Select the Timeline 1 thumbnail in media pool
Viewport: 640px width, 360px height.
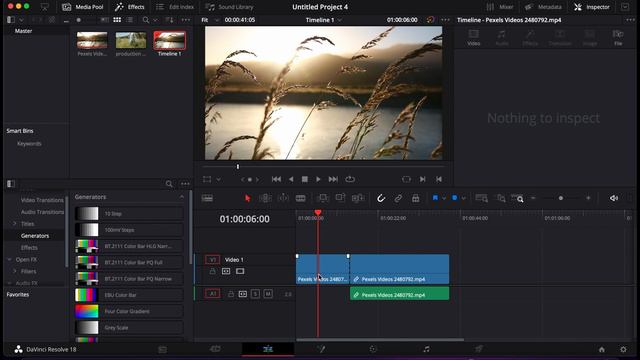tap(169, 41)
